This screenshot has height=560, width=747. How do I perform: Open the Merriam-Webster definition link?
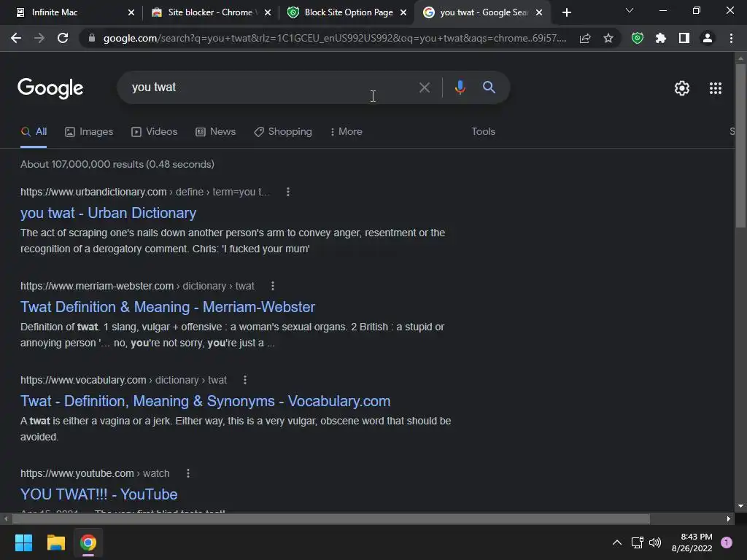click(168, 307)
